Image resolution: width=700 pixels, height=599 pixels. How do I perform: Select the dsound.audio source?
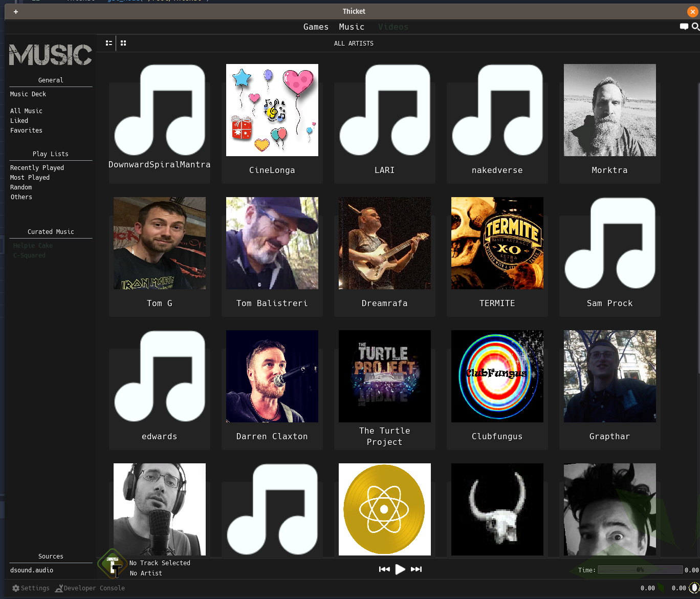[x=32, y=570]
